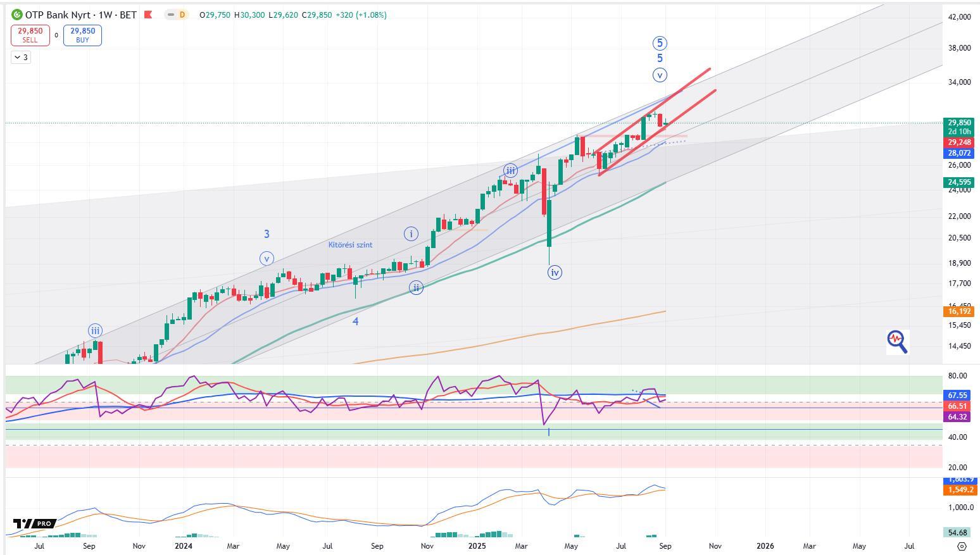
Task: Click the 17,700 price scale value
Action: [x=960, y=284]
